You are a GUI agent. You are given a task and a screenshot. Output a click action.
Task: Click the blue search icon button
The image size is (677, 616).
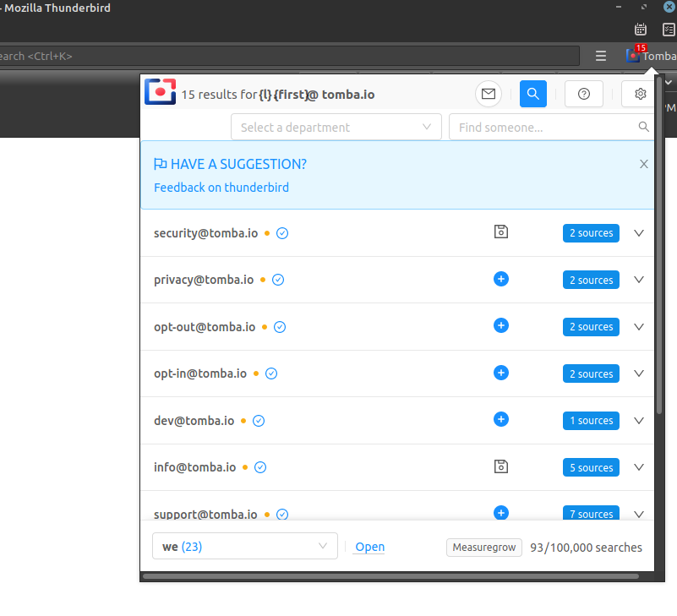532,94
